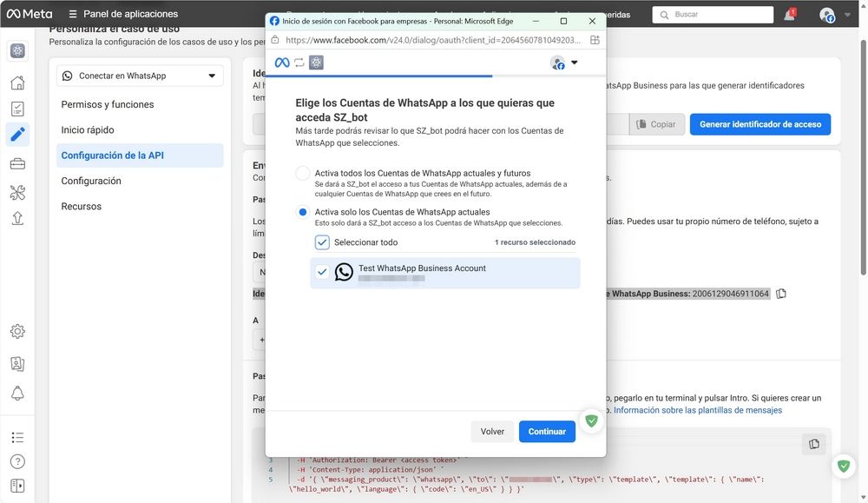Copy the WhatsApp Business ID via clipboard icon
The image size is (868, 503).
[779, 294]
